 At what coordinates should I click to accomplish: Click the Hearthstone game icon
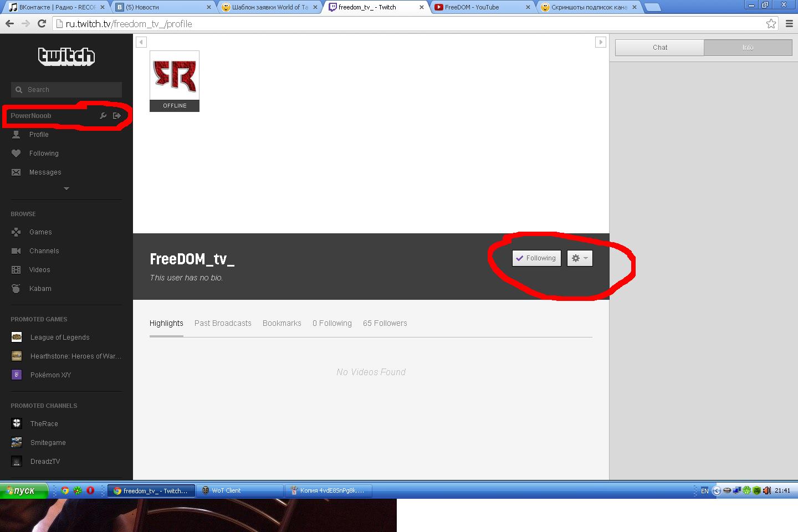(x=17, y=356)
